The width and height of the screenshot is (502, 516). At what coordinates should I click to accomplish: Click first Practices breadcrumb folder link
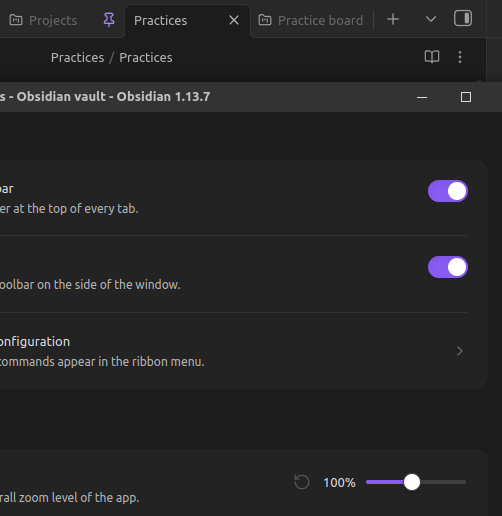[78, 58]
